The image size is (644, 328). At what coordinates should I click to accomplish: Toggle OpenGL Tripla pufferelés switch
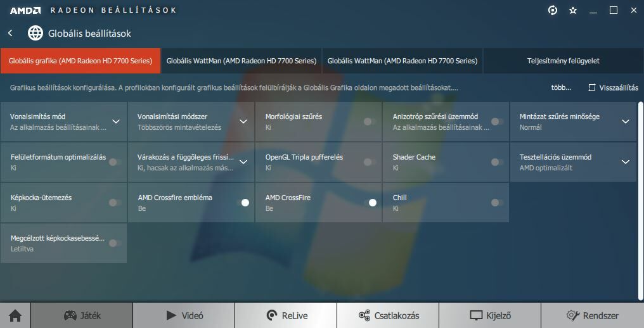pyautogui.click(x=370, y=162)
